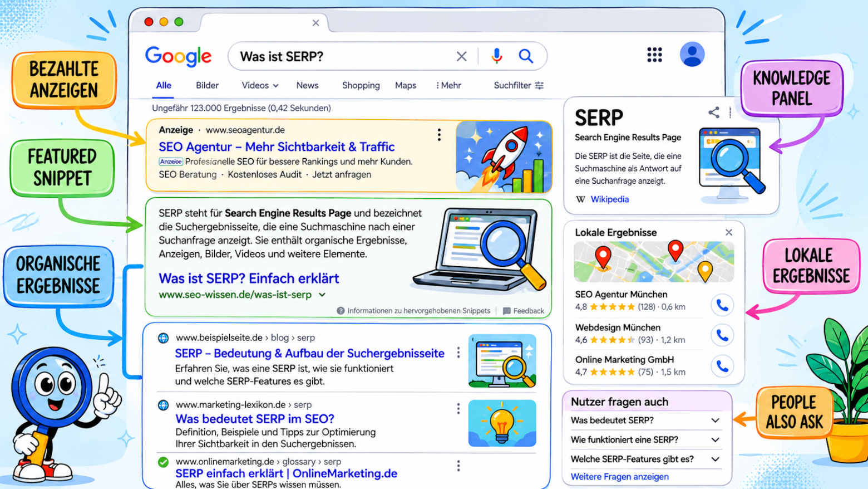Click the green check favicon of onlinemarketing.de
868x489 pixels.
(163, 462)
